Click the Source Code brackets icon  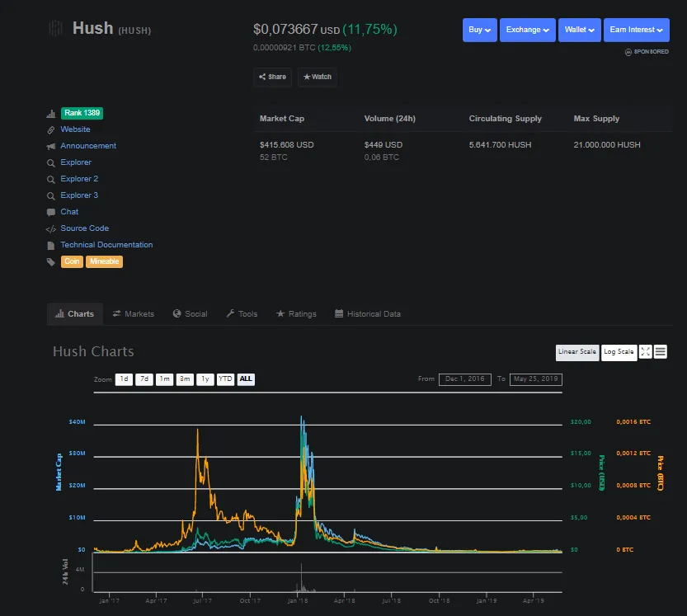point(51,228)
